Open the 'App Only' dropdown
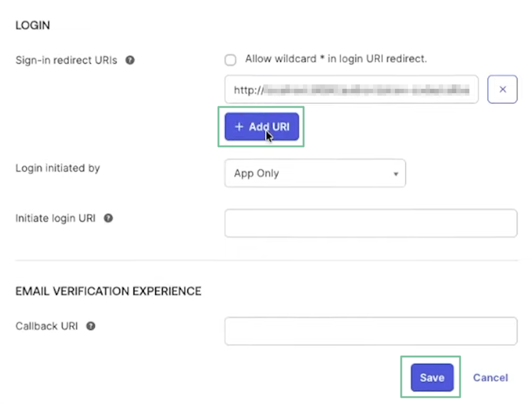This screenshot has width=532, height=404. point(314,173)
